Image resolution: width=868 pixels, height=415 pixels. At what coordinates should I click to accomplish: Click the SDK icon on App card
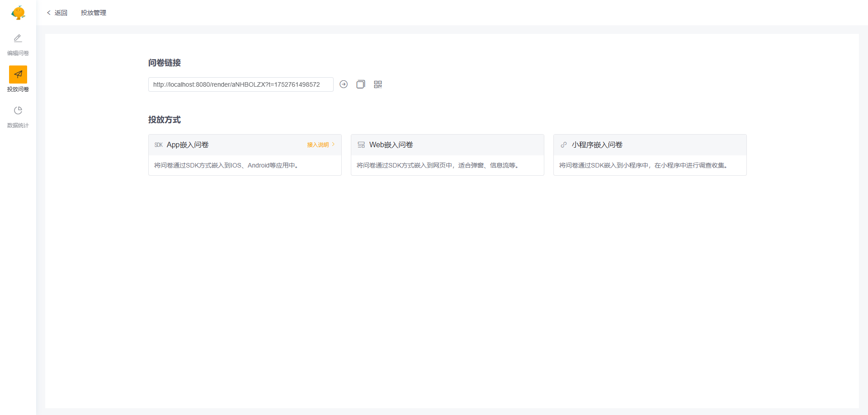(158, 145)
